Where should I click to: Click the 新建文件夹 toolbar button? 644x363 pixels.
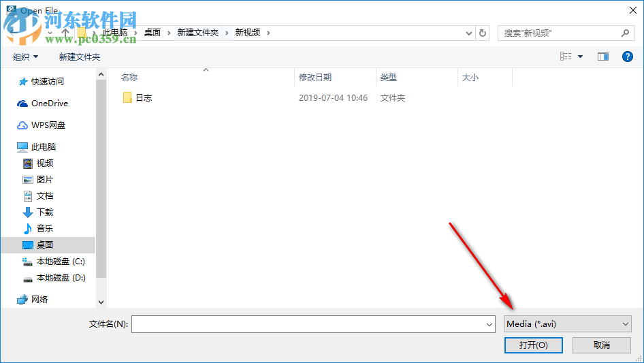click(x=80, y=57)
